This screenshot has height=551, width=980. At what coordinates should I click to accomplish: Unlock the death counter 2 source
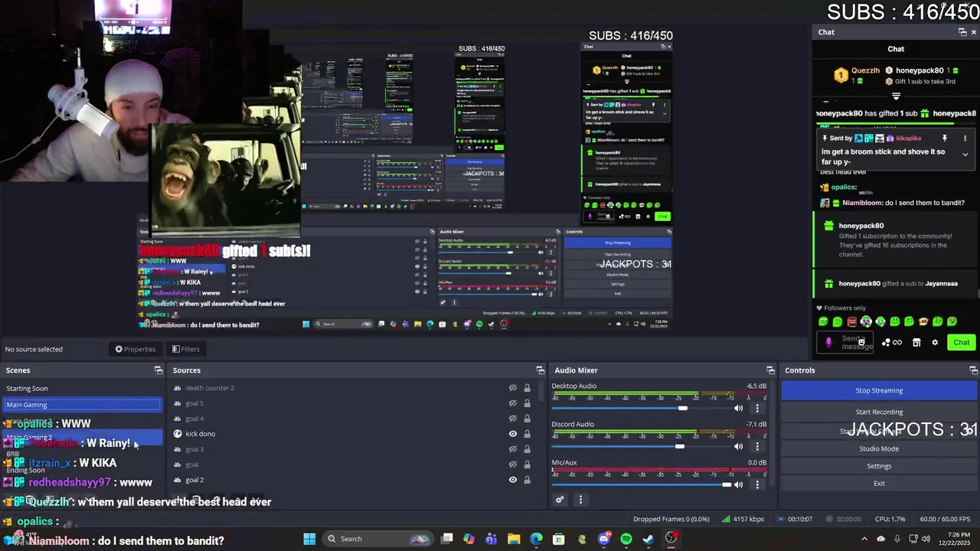[527, 388]
